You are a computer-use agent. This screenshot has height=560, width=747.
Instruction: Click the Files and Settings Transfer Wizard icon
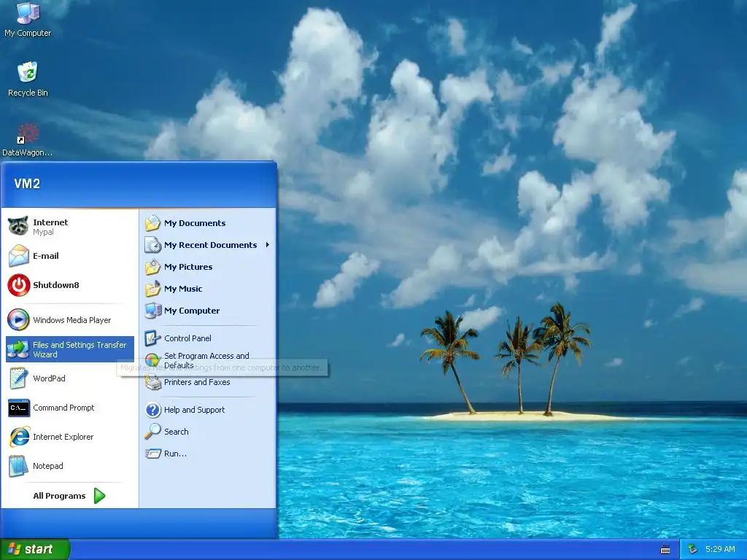tap(18, 349)
